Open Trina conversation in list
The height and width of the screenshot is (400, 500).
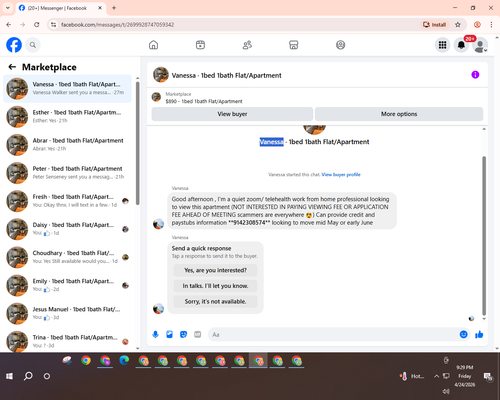[x=67, y=341]
